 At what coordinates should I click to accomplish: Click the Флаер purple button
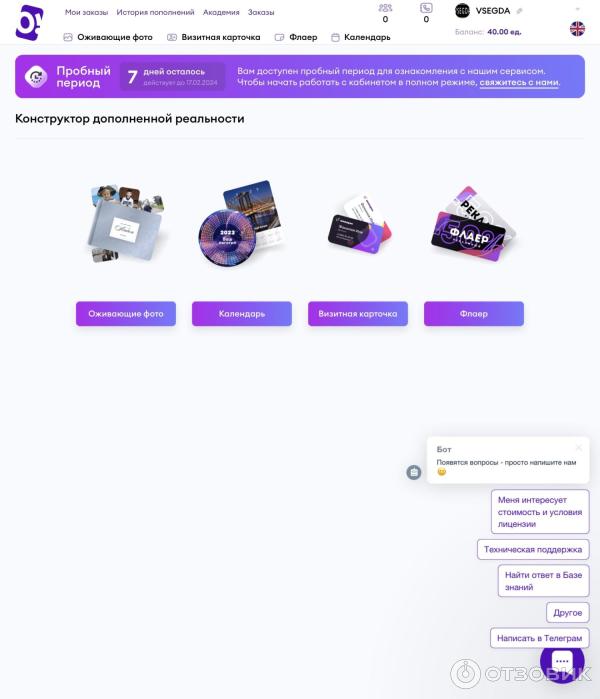point(474,314)
